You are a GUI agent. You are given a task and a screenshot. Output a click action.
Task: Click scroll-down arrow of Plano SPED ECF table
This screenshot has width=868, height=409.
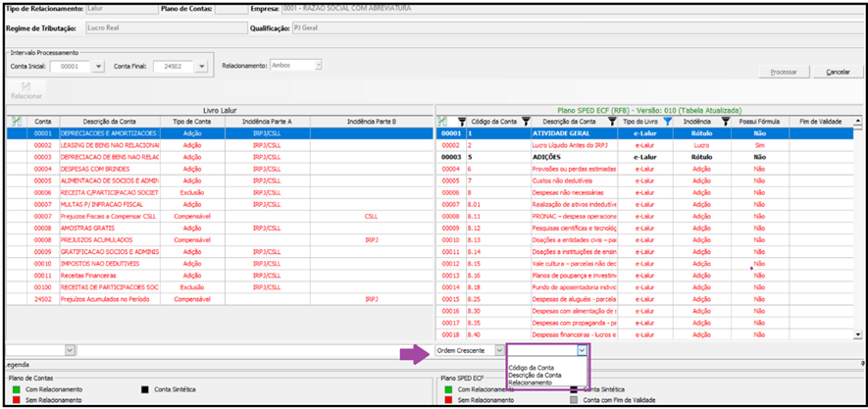pyautogui.click(x=858, y=334)
